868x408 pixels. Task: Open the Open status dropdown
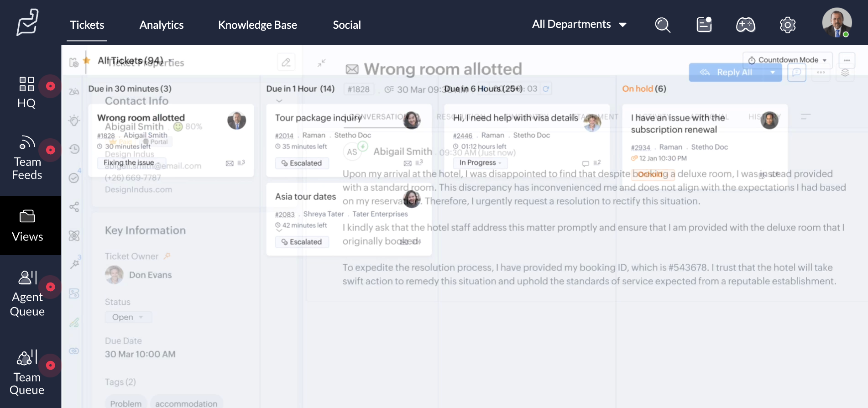[128, 317]
